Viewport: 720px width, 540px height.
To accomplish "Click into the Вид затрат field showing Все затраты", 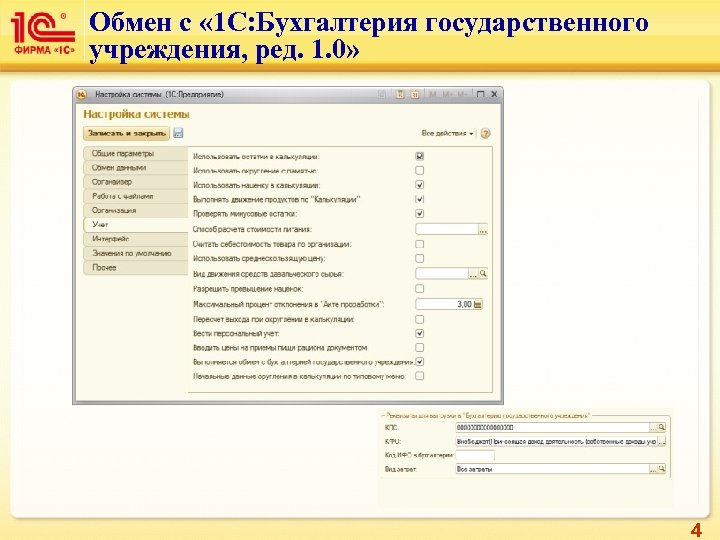I will coord(552,469).
